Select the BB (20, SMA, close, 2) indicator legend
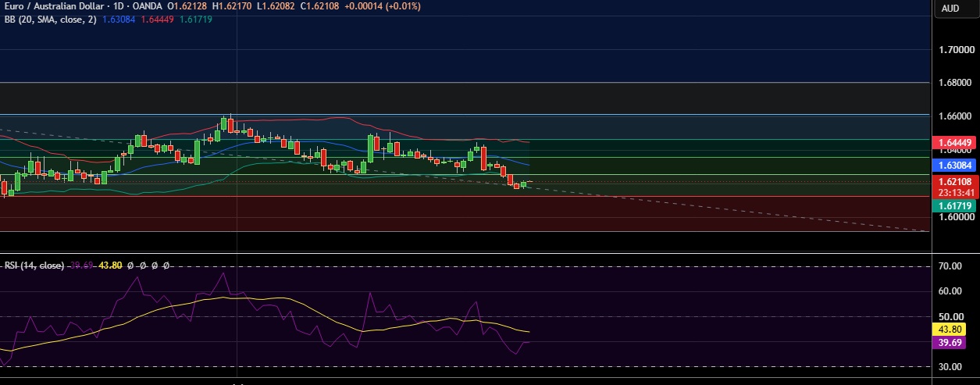Viewport: 980px width, 385px height. [49, 19]
